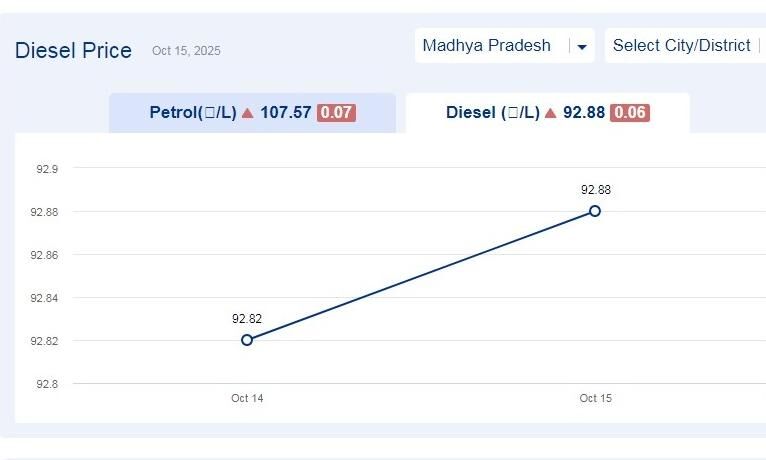Viewport: 766px width, 460px height.
Task: Click the Oct 14 circle marker on the chart
Action: pyautogui.click(x=247, y=340)
